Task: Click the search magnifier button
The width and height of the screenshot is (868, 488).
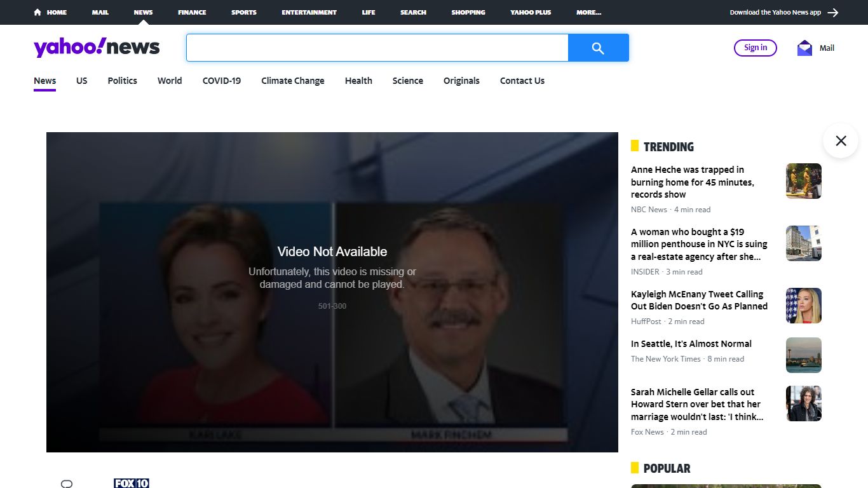Action: (598, 48)
